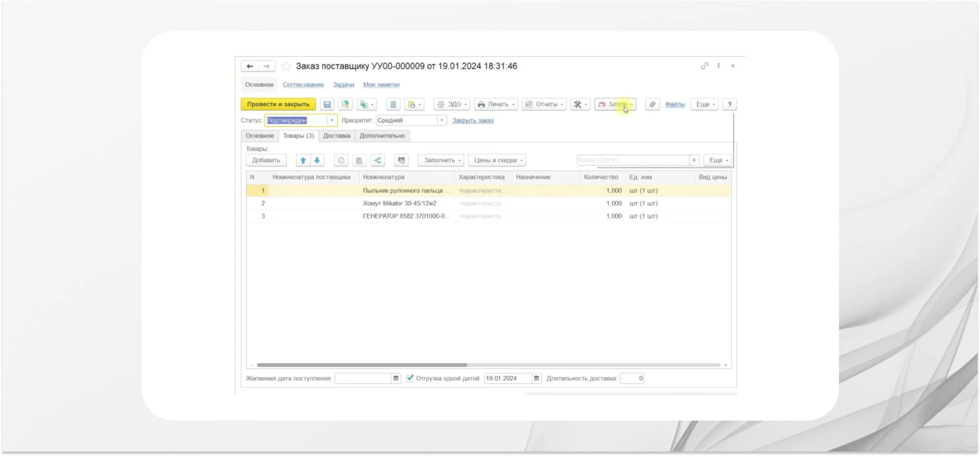
Task: Open the wrench tools dropdown
Action: pyautogui.click(x=580, y=105)
